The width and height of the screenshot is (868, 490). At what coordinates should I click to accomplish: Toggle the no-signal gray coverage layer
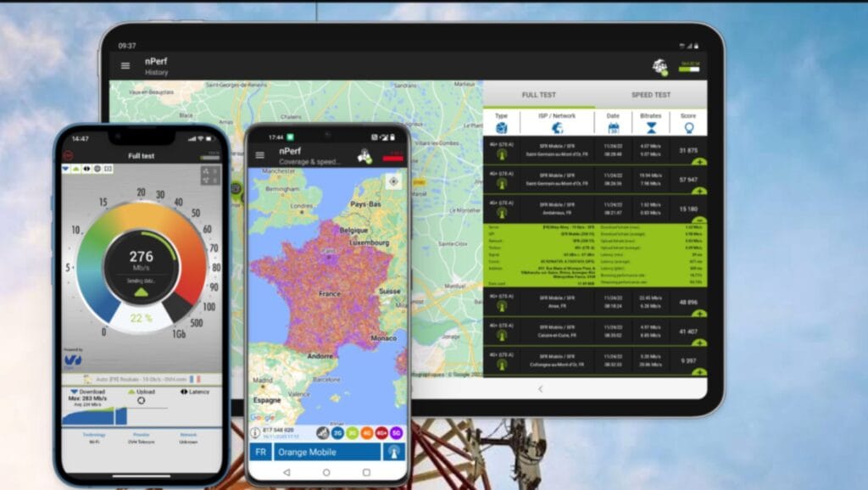[323, 433]
